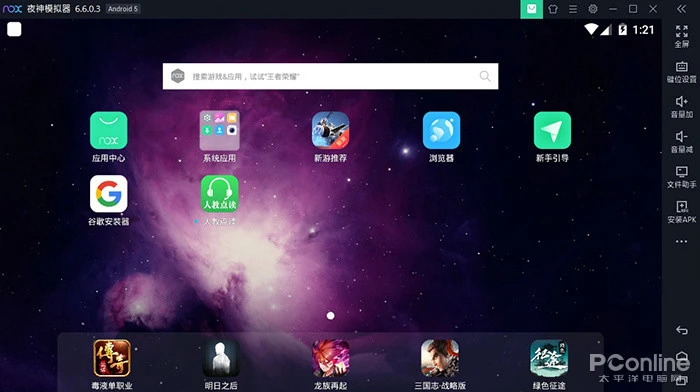Launch the 谷歌安装器 Google installer

click(x=108, y=194)
